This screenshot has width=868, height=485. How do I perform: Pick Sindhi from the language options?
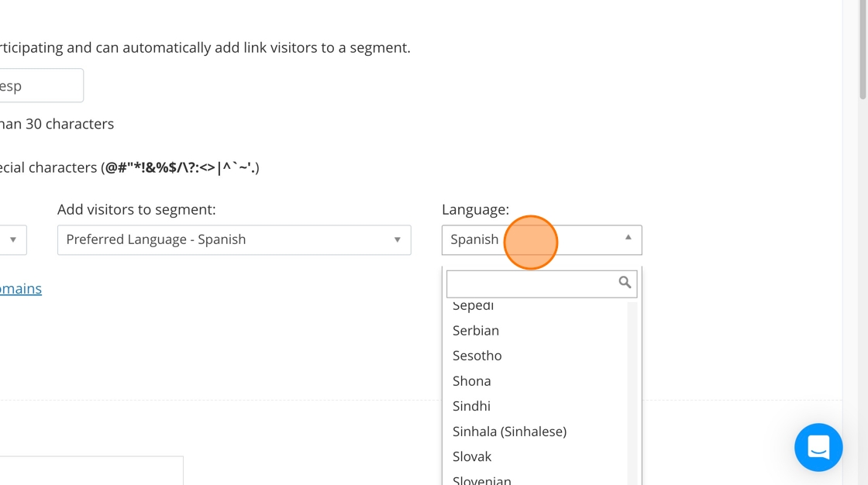tap(471, 406)
